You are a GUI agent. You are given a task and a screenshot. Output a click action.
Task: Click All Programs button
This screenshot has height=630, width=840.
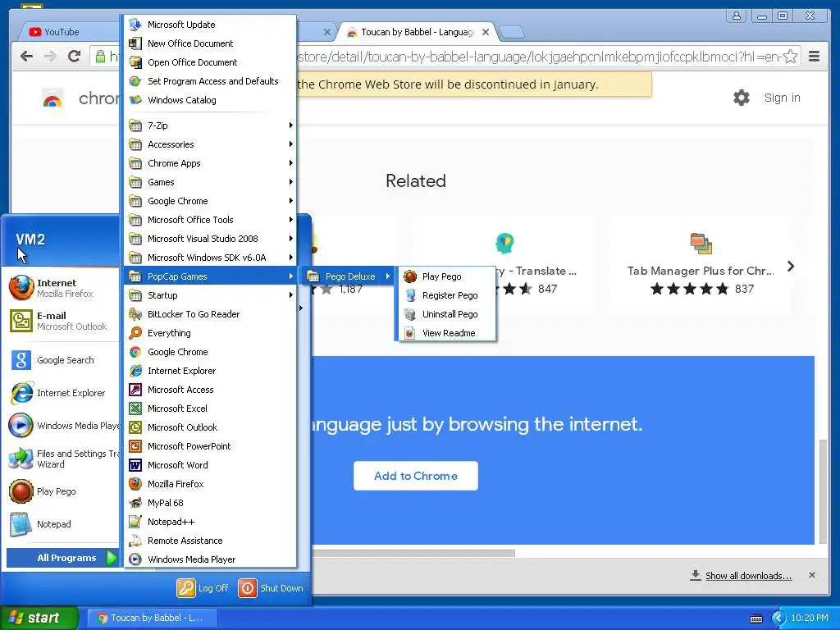62,558
